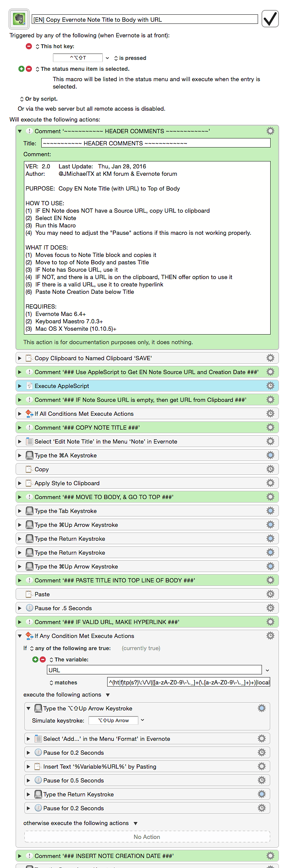Expand INSERT NOTE CREATION DATE comment
The image size is (288, 868).
[20, 856]
